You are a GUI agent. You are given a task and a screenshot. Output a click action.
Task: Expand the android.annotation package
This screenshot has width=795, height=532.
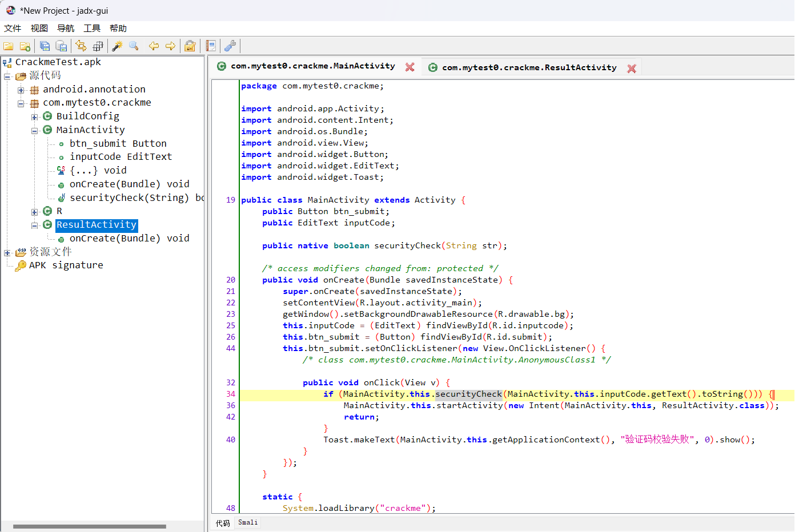(x=21, y=90)
